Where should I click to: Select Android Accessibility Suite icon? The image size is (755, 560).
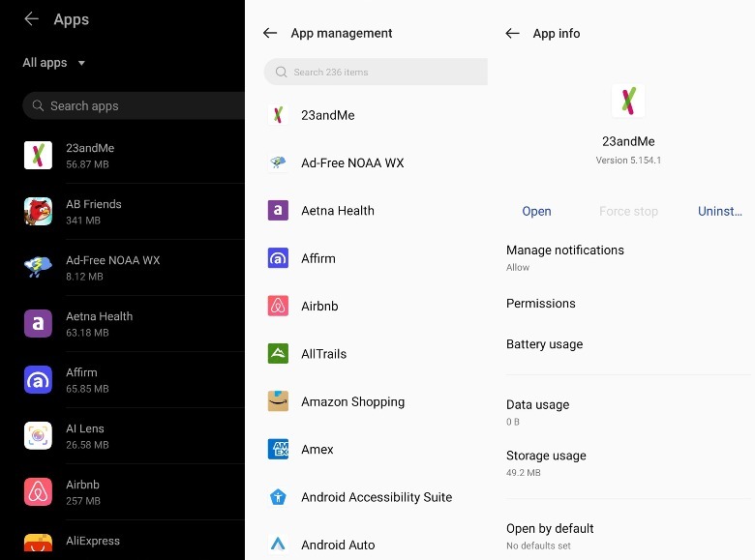pos(278,497)
